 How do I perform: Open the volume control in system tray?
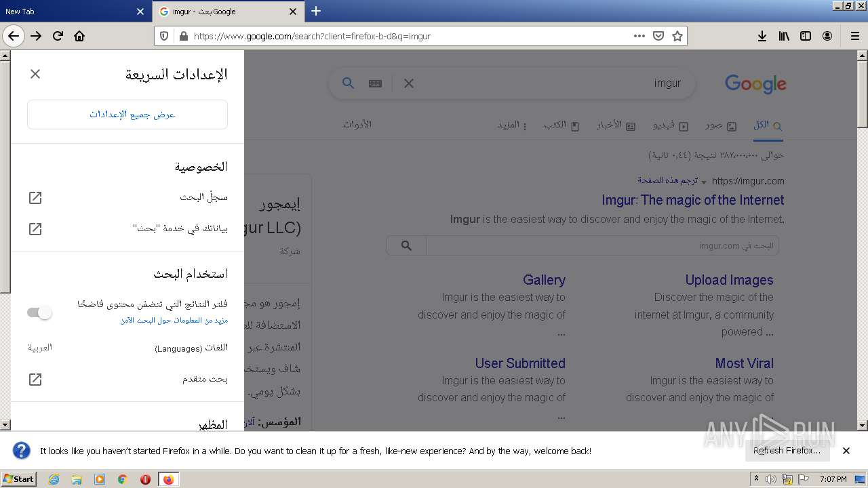771,479
